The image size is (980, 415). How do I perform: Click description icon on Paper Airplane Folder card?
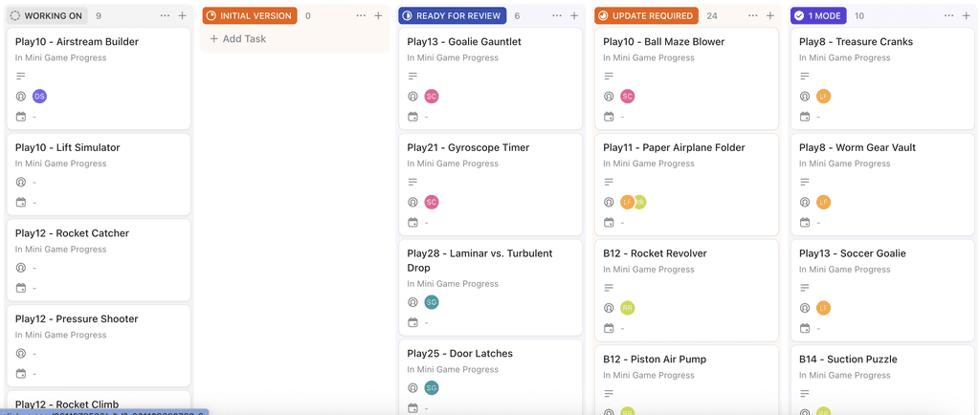(x=609, y=183)
